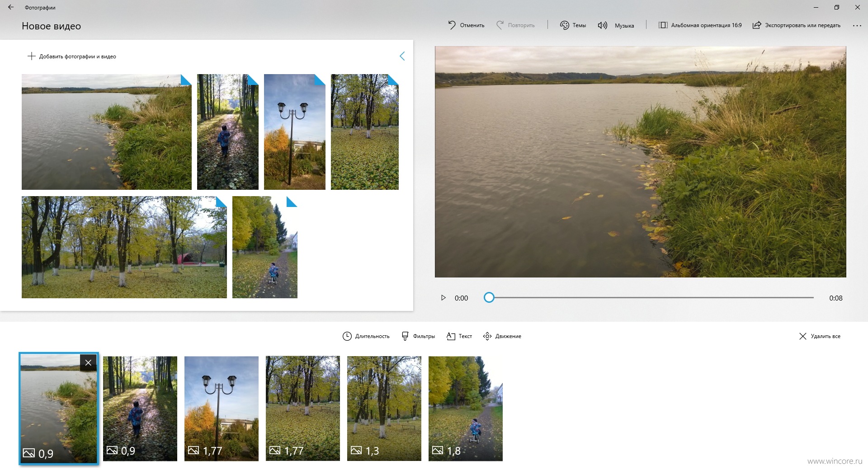Restore down the Фотографии window
The image size is (868, 470).
point(837,7)
